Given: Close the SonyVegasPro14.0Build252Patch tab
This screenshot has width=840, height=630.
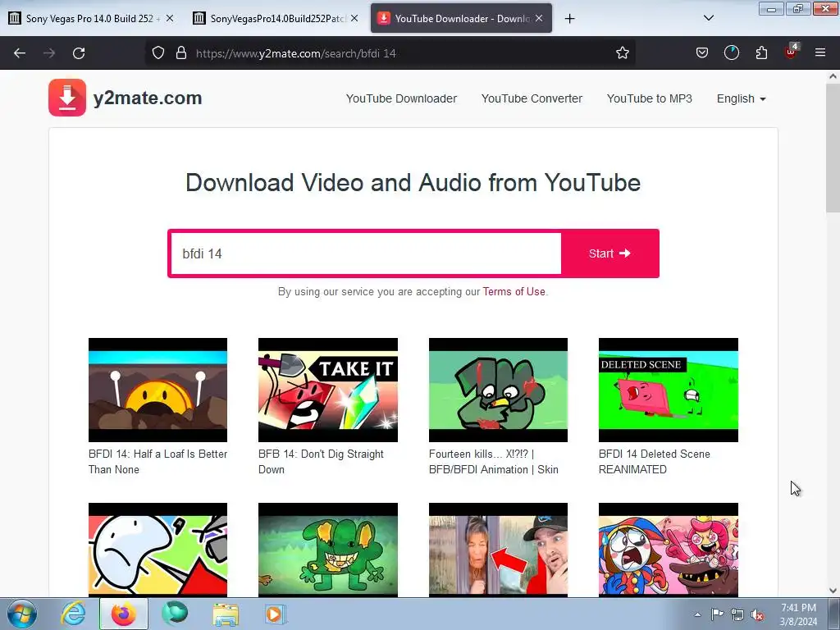Looking at the screenshot, I should (x=354, y=18).
